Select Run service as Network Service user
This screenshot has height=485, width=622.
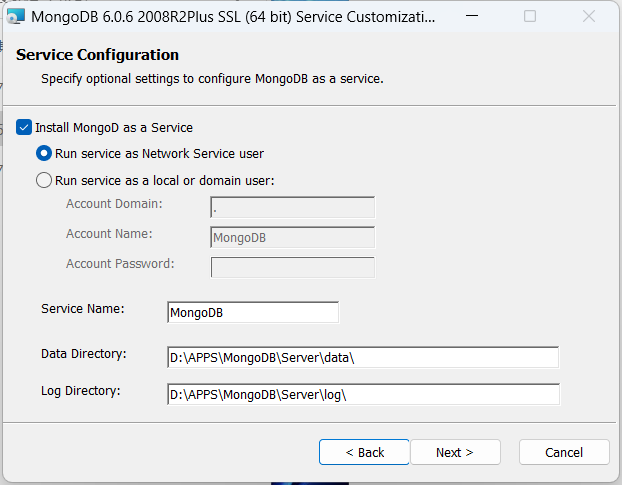[44, 153]
